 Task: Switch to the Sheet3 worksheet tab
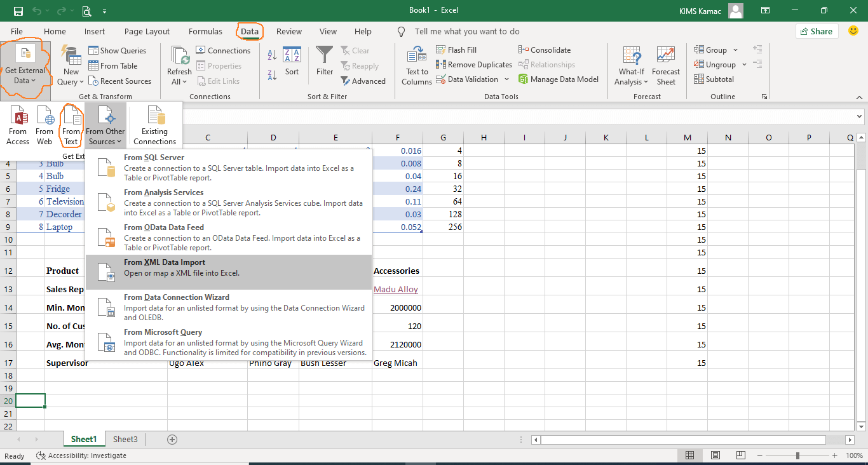coord(125,439)
